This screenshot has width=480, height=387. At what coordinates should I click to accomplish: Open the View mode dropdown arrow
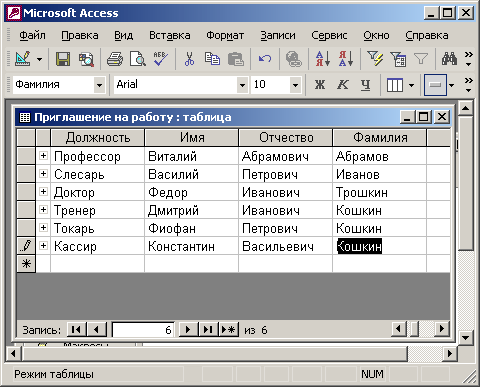(x=40, y=60)
